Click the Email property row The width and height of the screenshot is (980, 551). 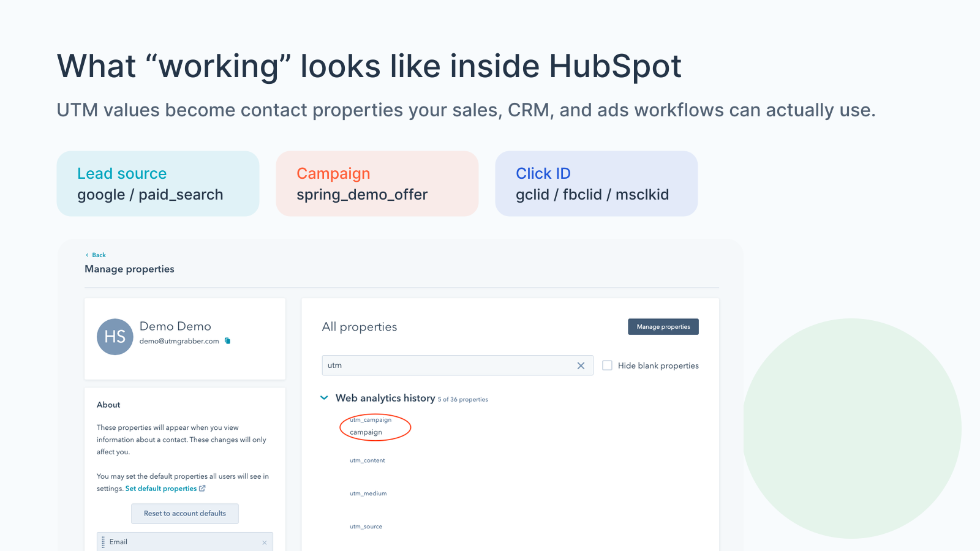pos(185,542)
